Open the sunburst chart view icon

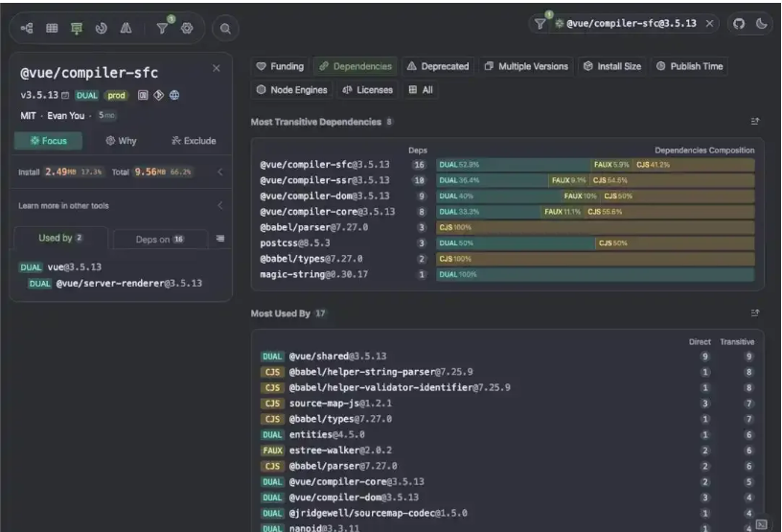point(102,28)
